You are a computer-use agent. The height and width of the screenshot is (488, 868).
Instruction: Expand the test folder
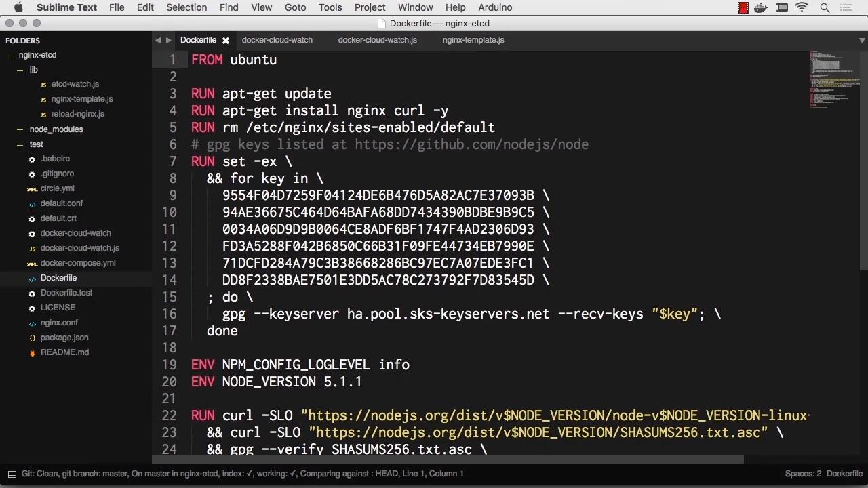point(20,144)
